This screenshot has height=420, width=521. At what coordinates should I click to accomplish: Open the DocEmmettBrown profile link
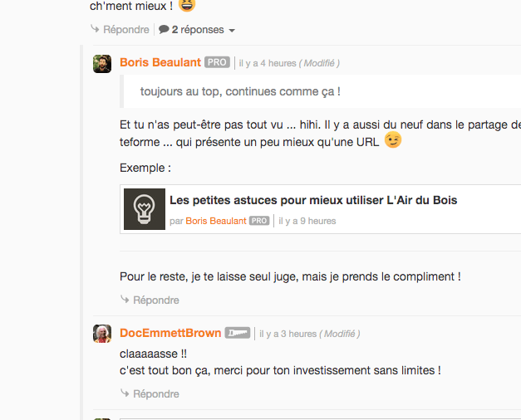point(170,333)
